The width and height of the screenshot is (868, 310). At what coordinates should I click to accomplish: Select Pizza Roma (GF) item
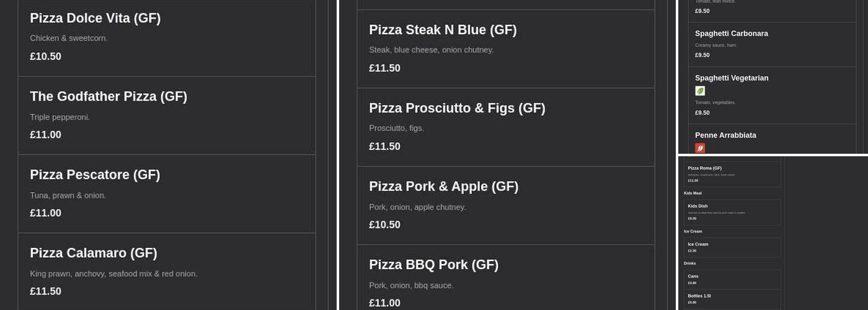[x=732, y=174]
